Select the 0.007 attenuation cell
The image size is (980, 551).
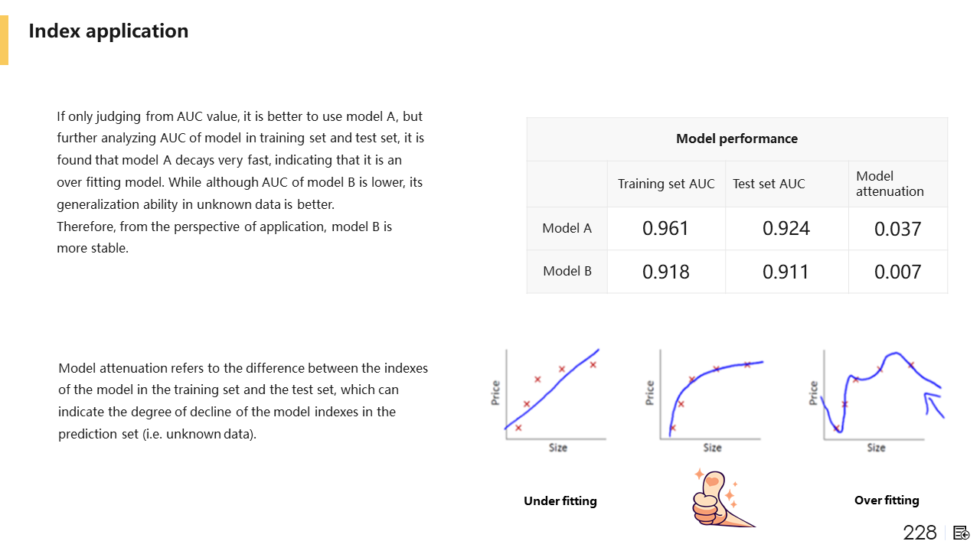point(897,272)
